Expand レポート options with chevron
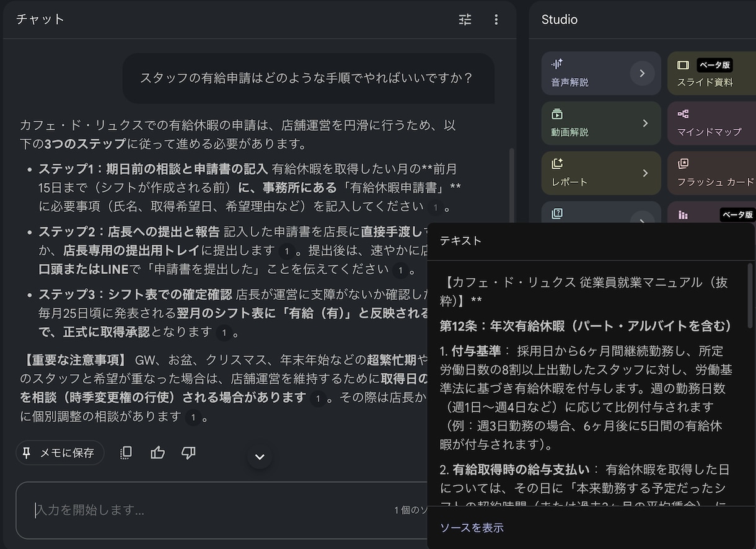The image size is (756, 549). (645, 173)
